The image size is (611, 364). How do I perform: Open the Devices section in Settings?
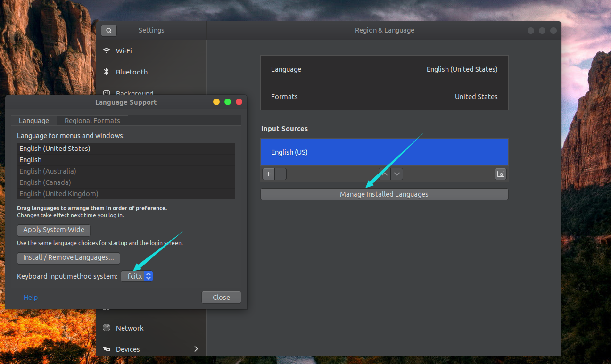click(x=151, y=349)
